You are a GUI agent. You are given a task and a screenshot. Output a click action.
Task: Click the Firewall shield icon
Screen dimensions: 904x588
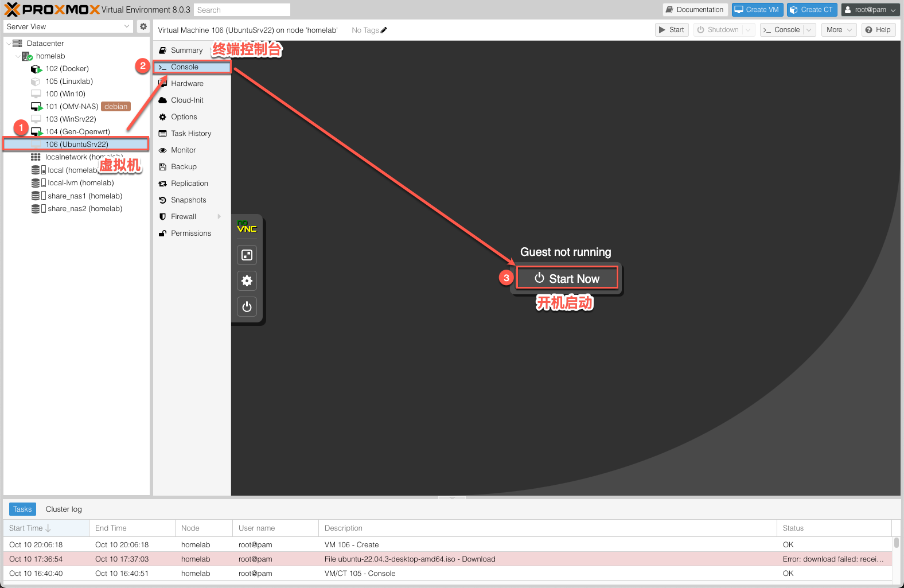163,217
